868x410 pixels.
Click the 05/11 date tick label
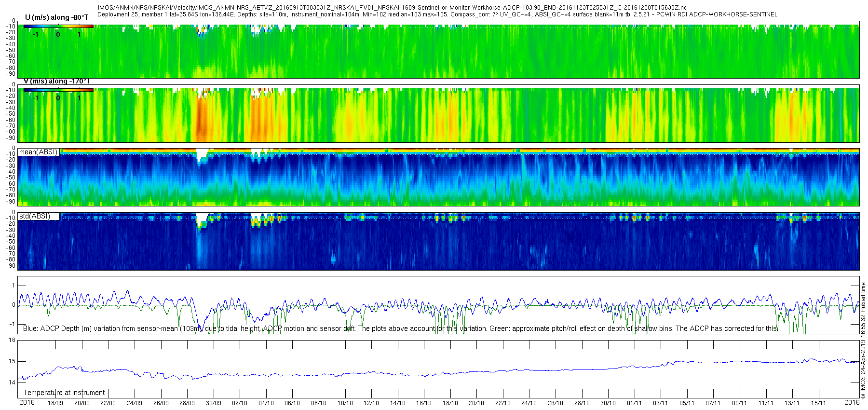(687, 403)
